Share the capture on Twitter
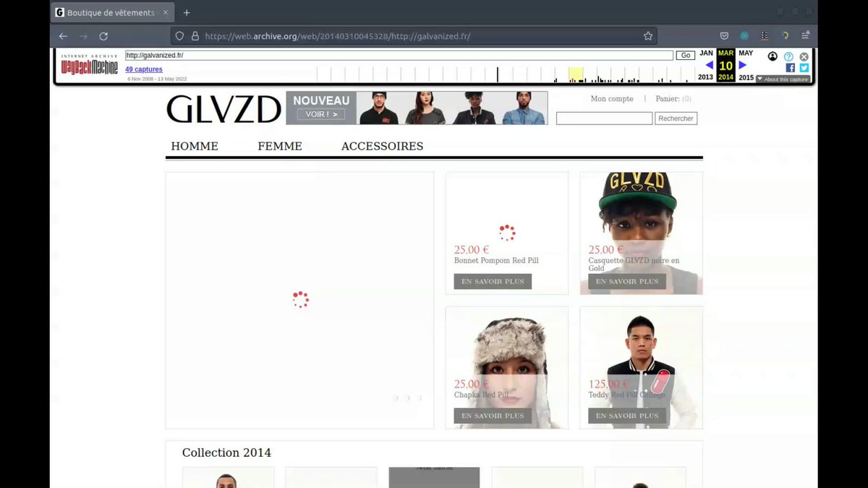Viewport: 868px width, 488px height. 804,68
